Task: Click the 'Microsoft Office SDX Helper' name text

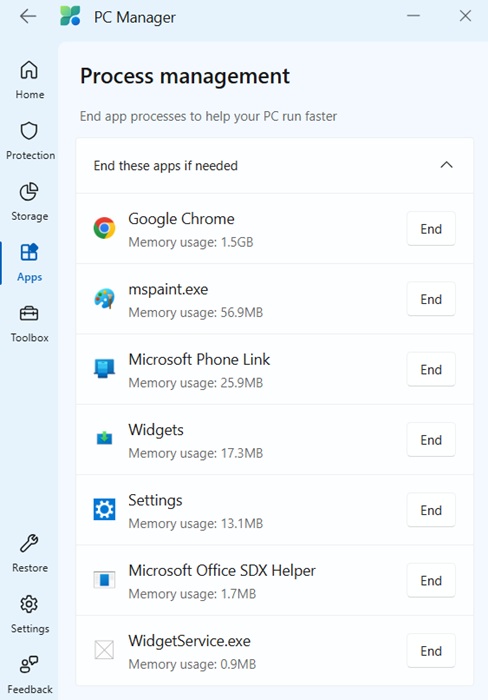Action: pyautogui.click(x=222, y=571)
